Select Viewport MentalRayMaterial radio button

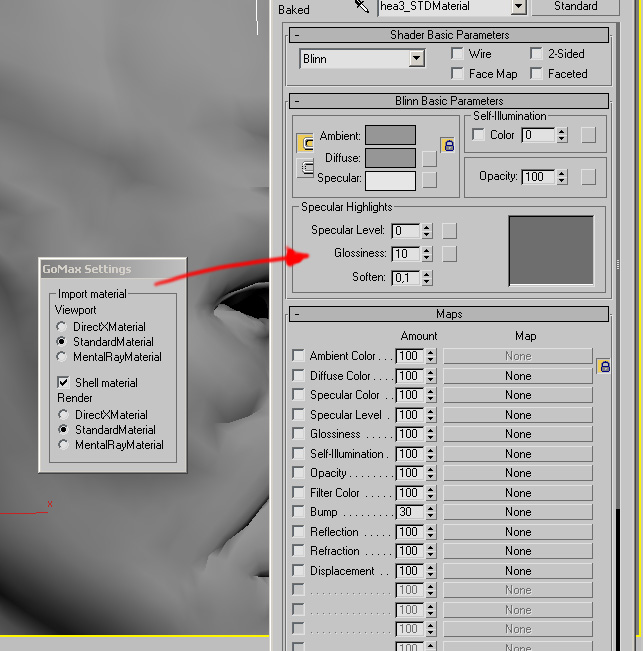pyautogui.click(x=61, y=357)
